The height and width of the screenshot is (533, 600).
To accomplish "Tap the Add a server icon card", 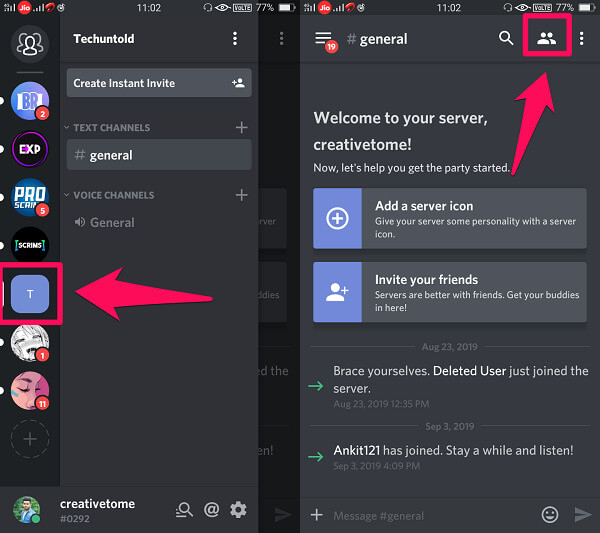I will (x=450, y=218).
